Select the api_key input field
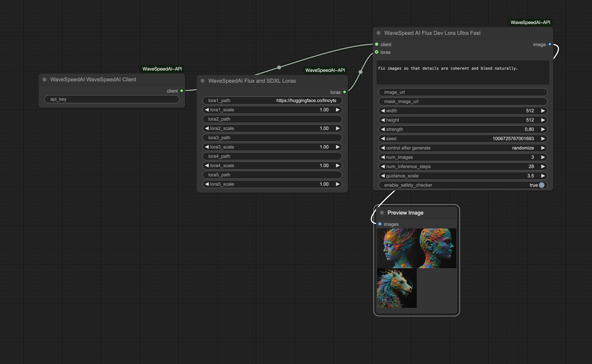592x364 pixels. [x=112, y=99]
